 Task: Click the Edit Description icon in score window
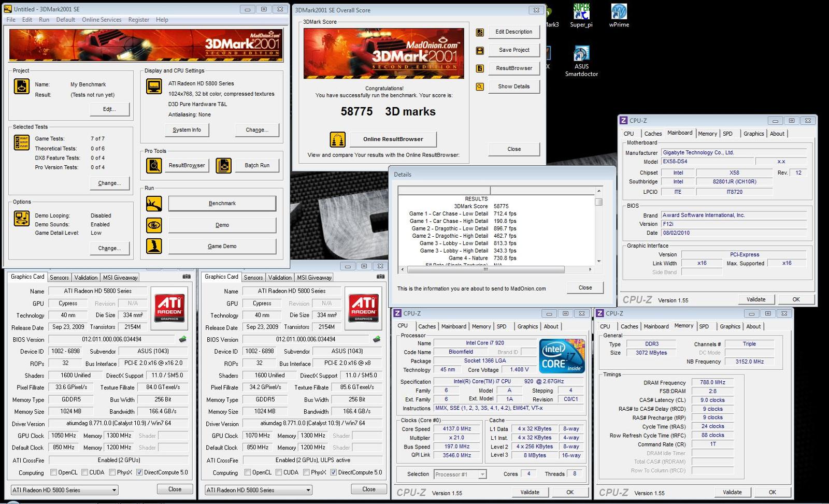(x=480, y=32)
